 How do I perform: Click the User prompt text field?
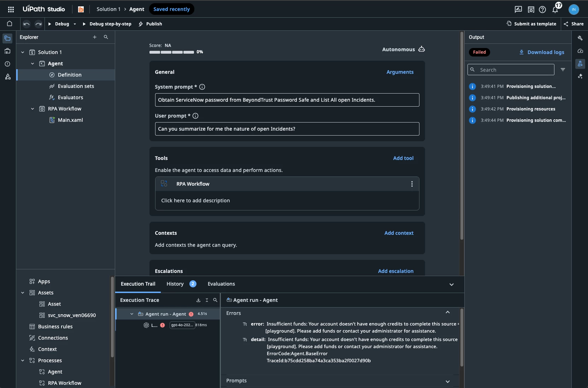287,129
